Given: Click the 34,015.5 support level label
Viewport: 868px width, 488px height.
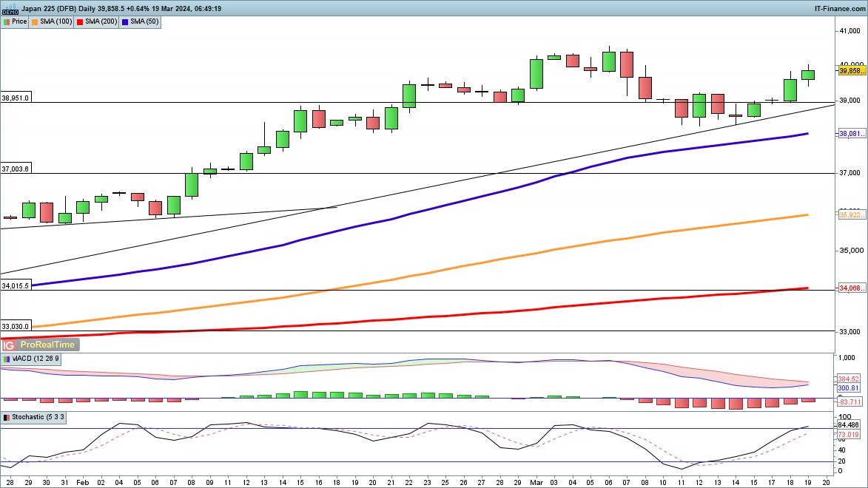Looking at the screenshot, I should coord(16,285).
